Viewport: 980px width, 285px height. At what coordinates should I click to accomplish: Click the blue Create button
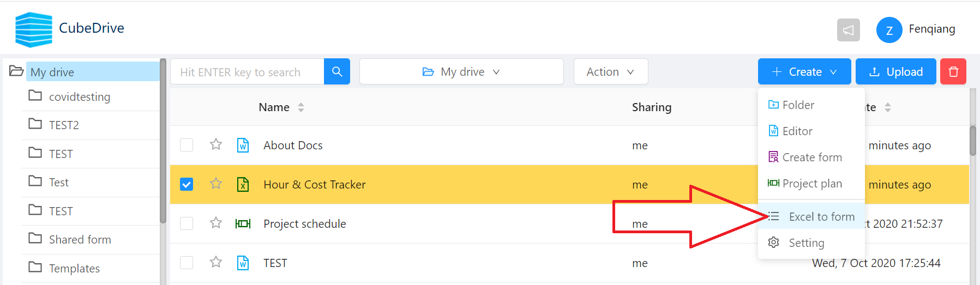point(804,71)
